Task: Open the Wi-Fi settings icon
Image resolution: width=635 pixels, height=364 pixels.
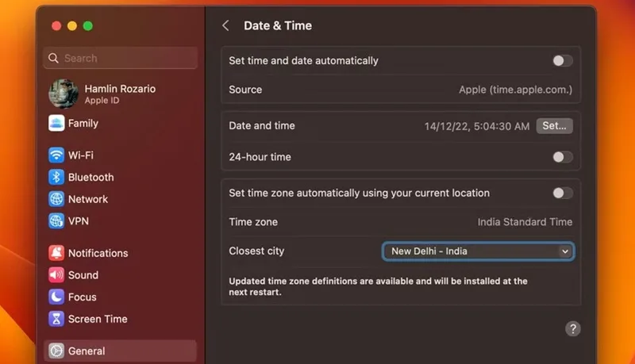Action: coord(56,155)
